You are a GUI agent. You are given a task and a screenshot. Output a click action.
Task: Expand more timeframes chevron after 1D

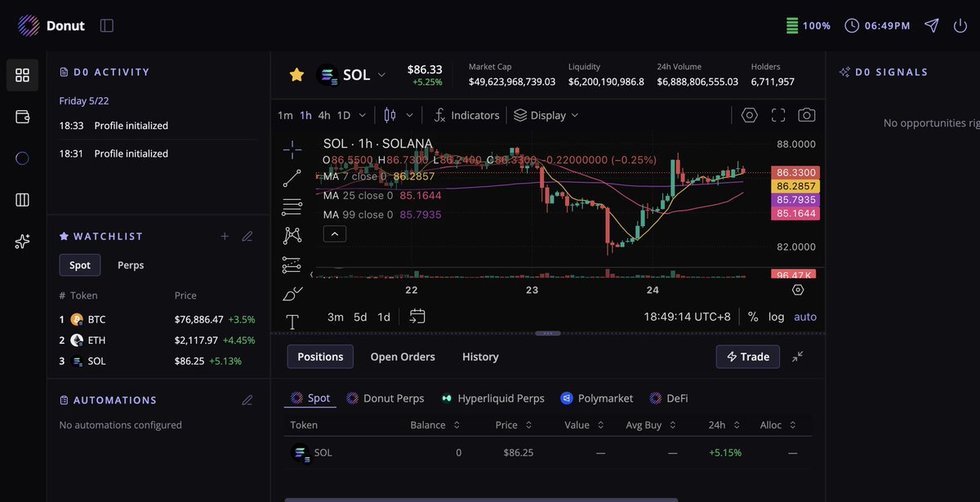[361, 115]
